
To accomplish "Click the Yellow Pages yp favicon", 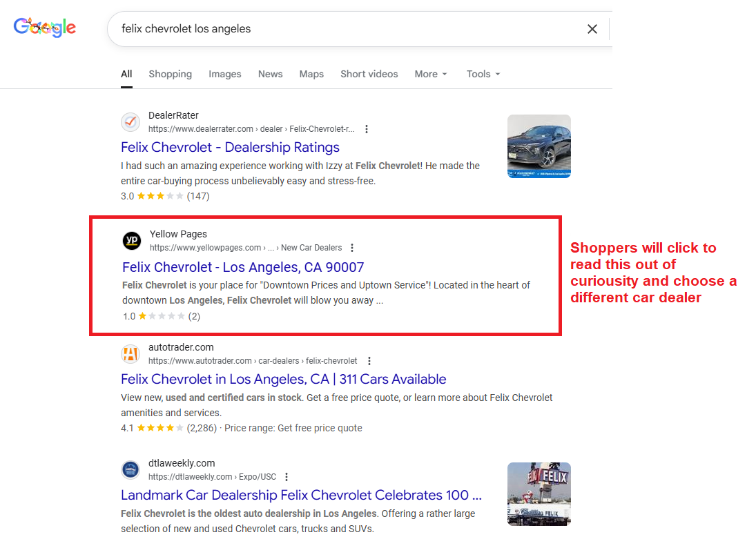I will pos(130,241).
